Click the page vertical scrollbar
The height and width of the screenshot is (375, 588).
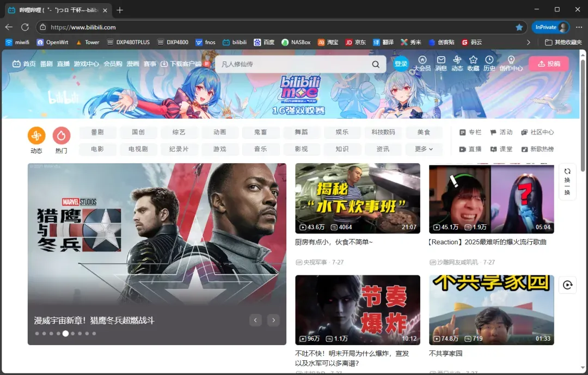pyautogui.click(x=583, y=115)
